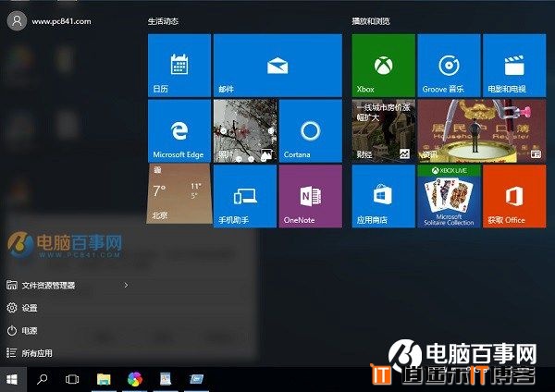The width and height of the screenshot is (555, 392).
Task: Launch the Microsoft Edge tile
Action: tap(179, 131)
